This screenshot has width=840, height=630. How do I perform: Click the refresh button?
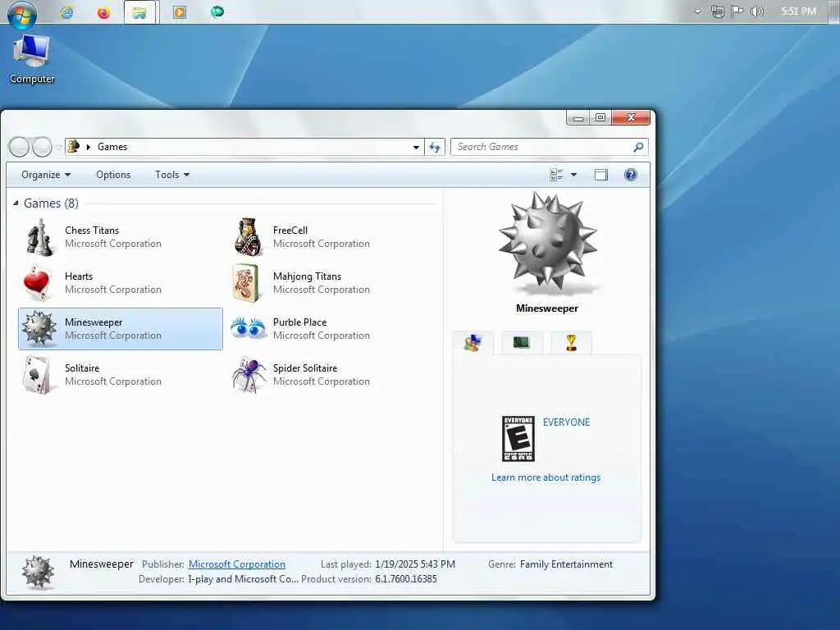pos(435,147)
